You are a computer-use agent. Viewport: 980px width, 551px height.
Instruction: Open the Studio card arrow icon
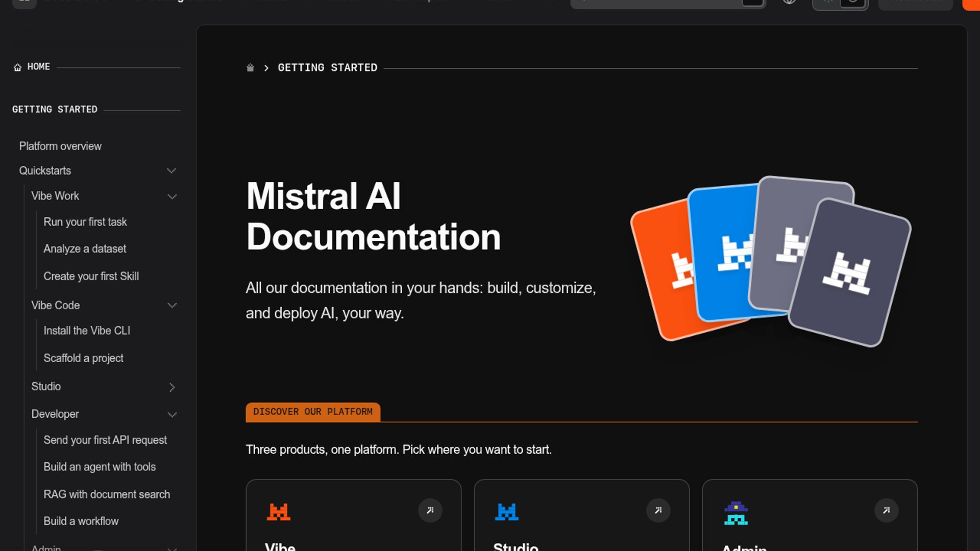click(x=658, y=510)
